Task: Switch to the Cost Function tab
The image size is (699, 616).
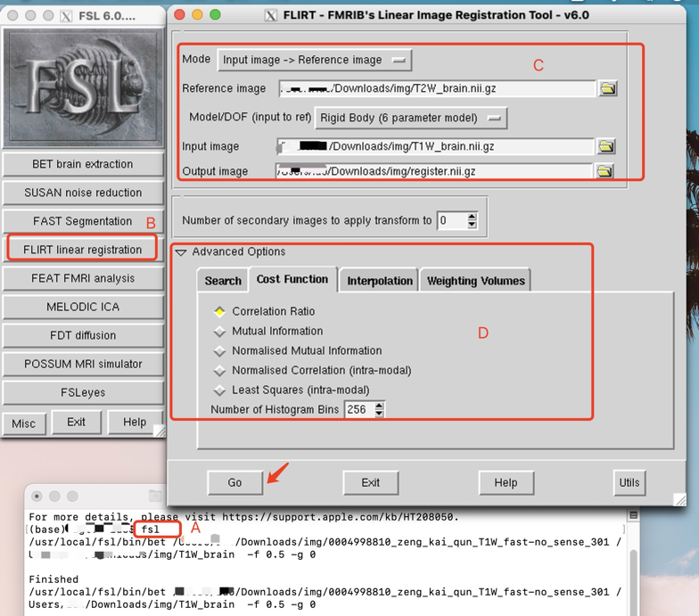Action: point(292,279)
